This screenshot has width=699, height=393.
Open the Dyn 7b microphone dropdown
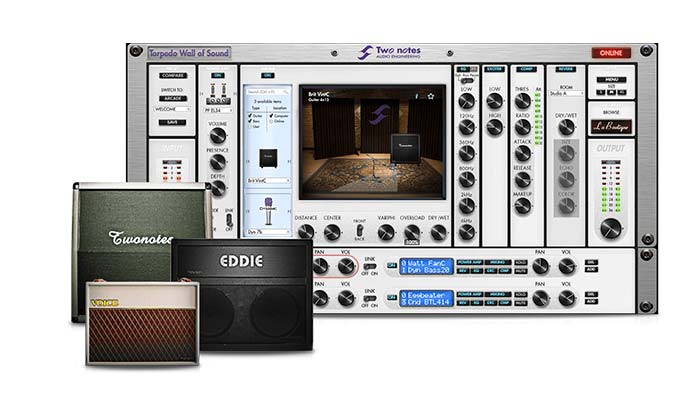click(x=268, y=232)
